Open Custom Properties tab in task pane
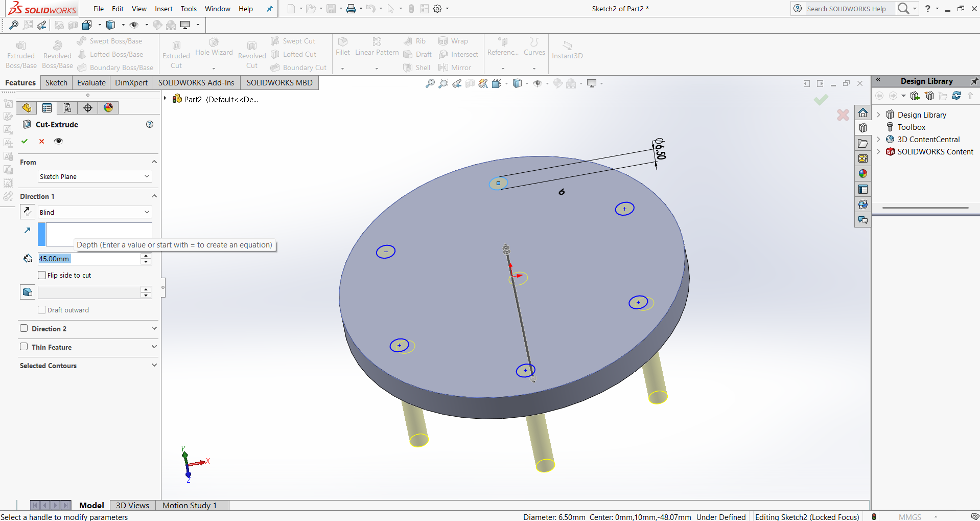Image resolution: width=980 pixels, height=521 pixels. (x=863, y=189)
